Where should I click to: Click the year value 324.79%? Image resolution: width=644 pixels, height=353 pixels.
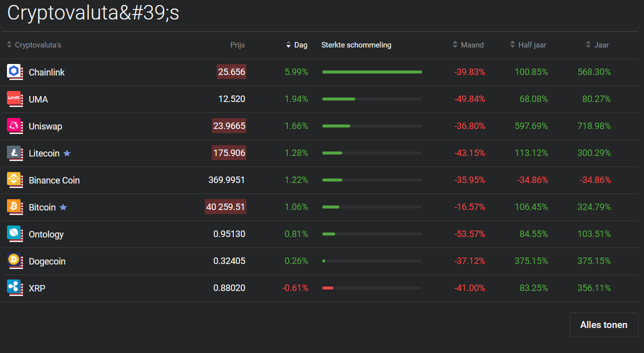[594, 207]
